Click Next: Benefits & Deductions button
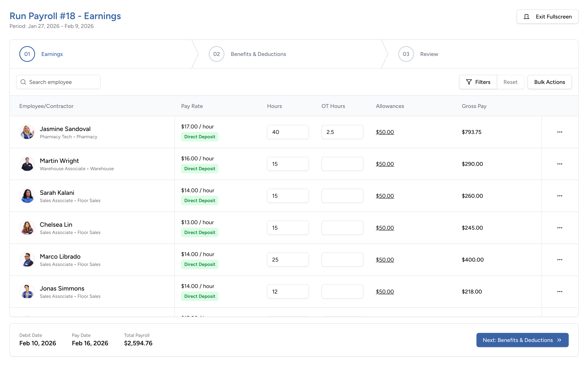 (x=522, y=340)
